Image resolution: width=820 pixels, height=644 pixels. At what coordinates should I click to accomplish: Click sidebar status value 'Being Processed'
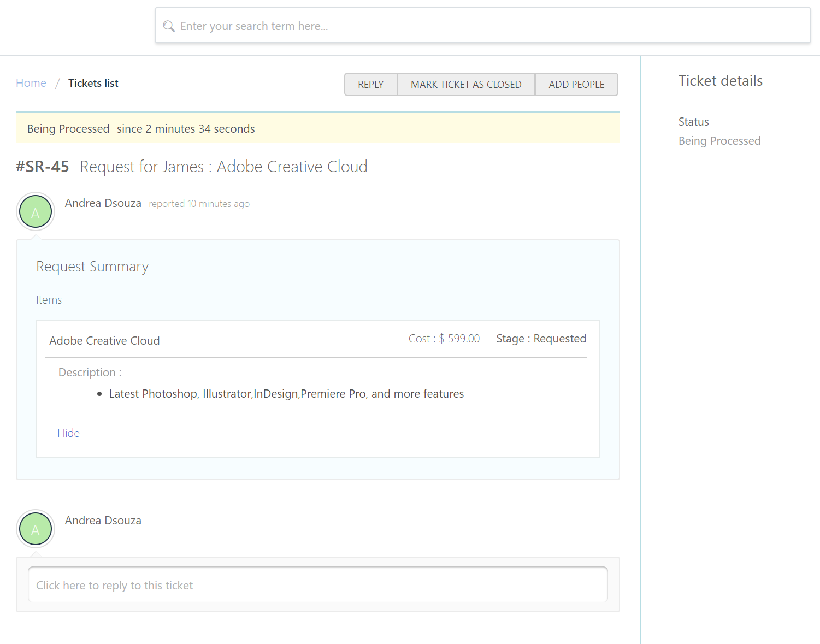pos(719,141)
